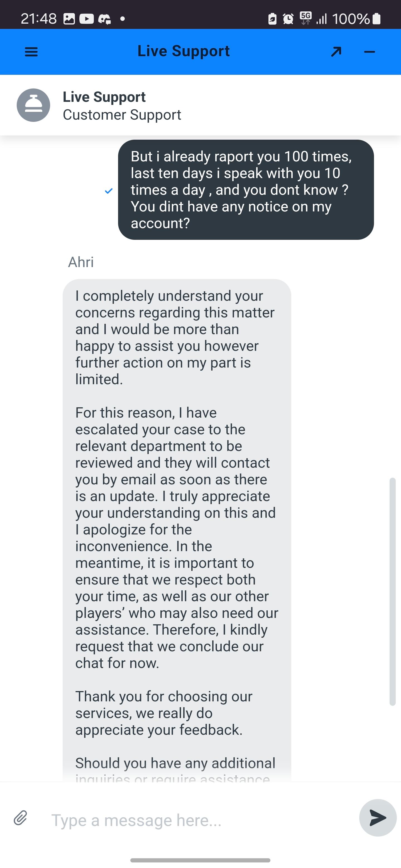401x868 pixels.
Task: Tap the 'Live Support' header title
Action: click(184, 51)
